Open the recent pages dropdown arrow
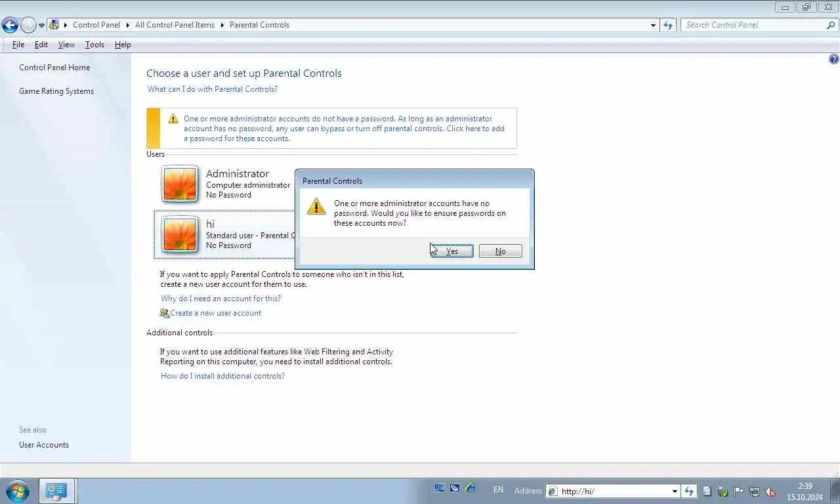 [41, 26]
